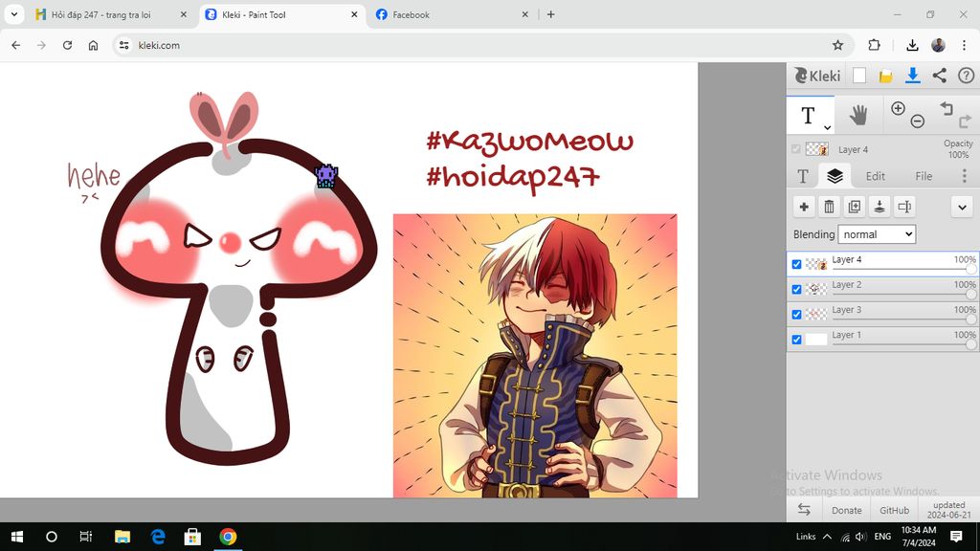The width and height of the screenshot is (980, 551).
Task: Select the Text tool
Action: click(808, 115)
